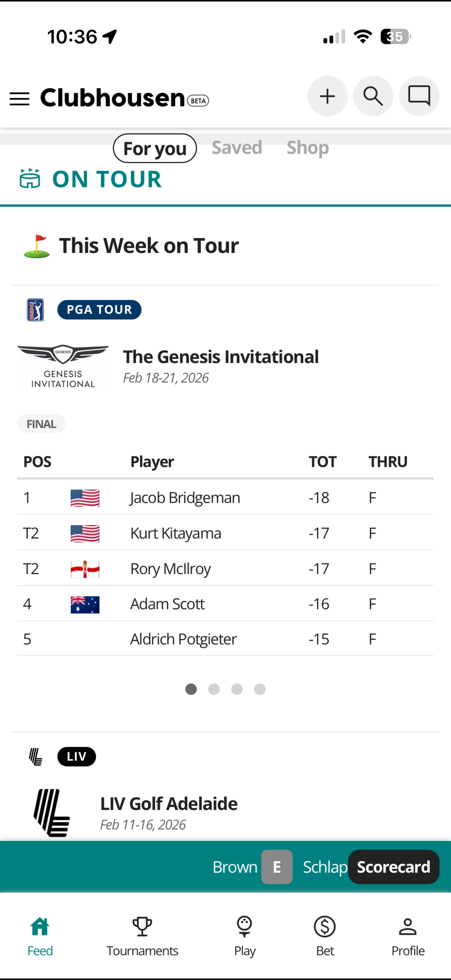Open the Bet dollar tab
Viewport: 451px width, 980px height.
tap(325, 936)
